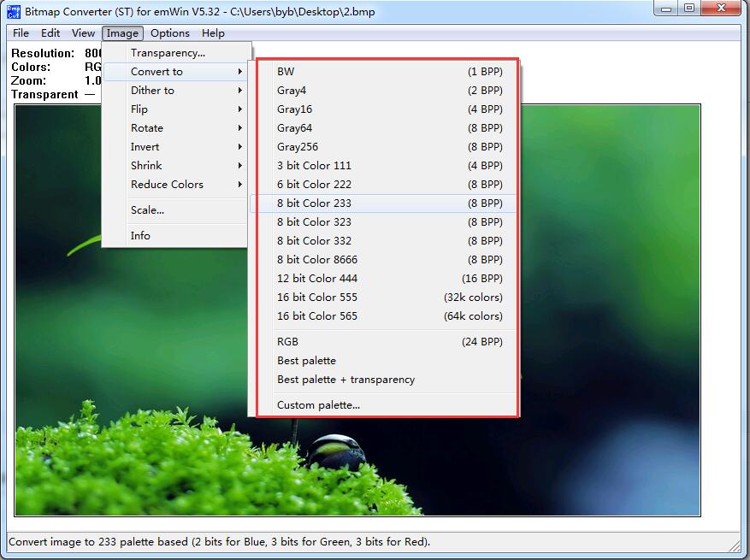Choose Scale... from Image menu
The height and width of the screenshot is (560, 750).
pyautogui.click(x=176, y=210)
